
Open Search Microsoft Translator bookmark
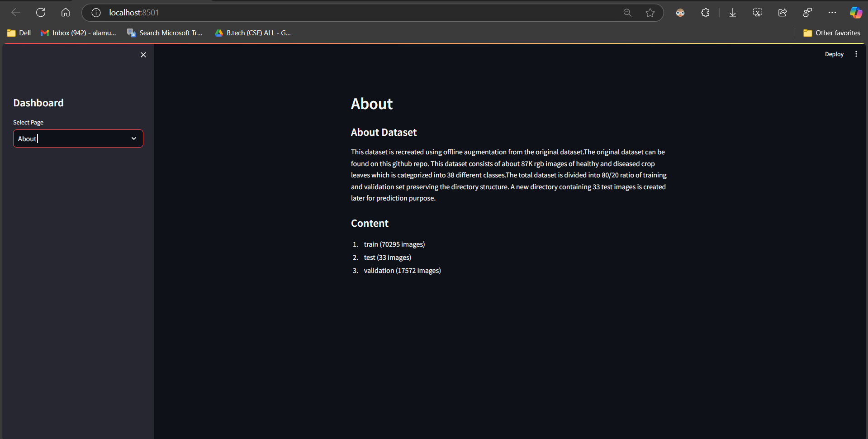click(165, 33)
